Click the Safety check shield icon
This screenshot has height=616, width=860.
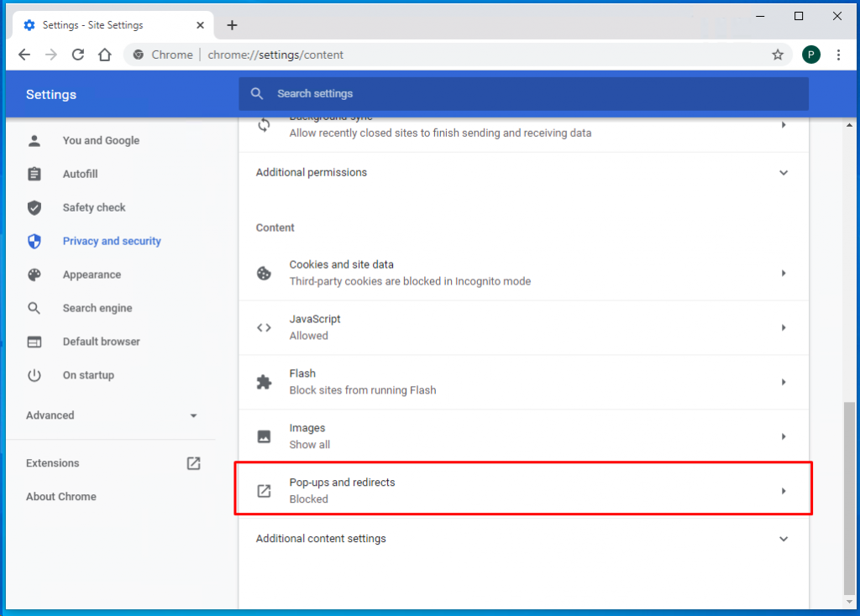pos(34,207)
